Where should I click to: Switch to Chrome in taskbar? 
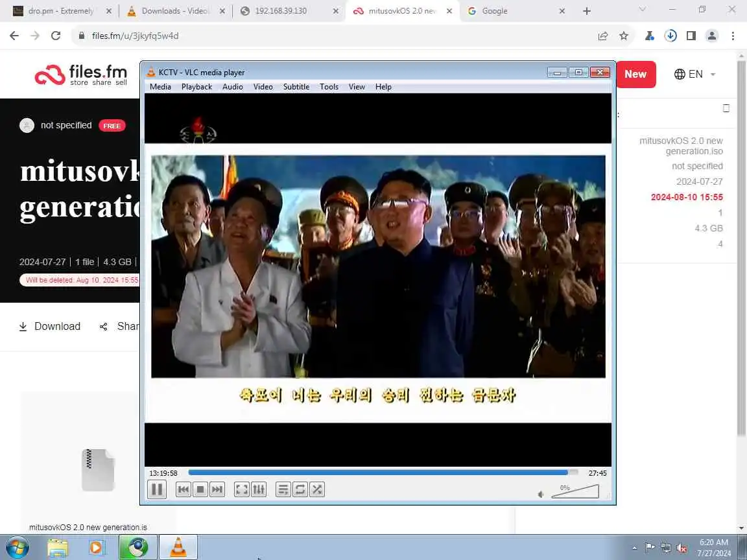(x=137, y=547)
